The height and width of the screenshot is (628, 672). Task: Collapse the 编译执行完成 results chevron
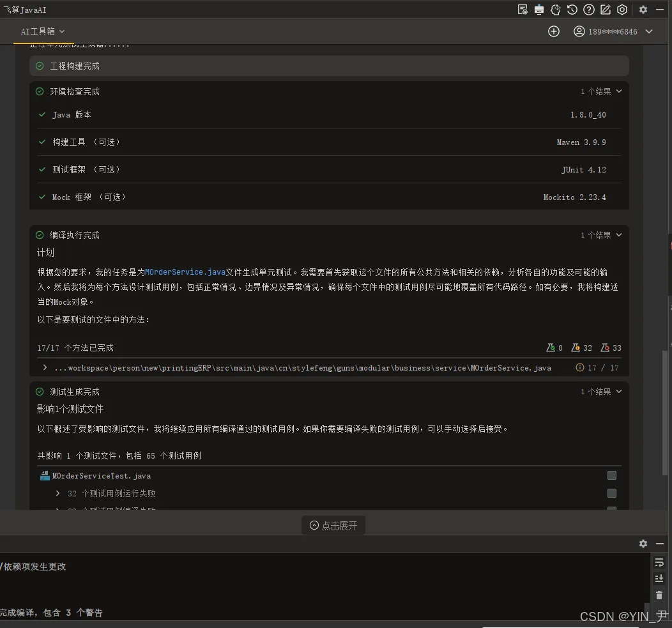pyautogui.click(x=619, y=235)
